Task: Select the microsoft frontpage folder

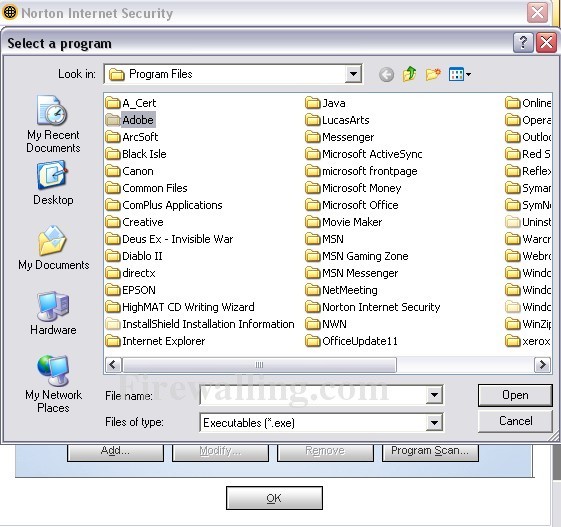Action: [361, 171]
